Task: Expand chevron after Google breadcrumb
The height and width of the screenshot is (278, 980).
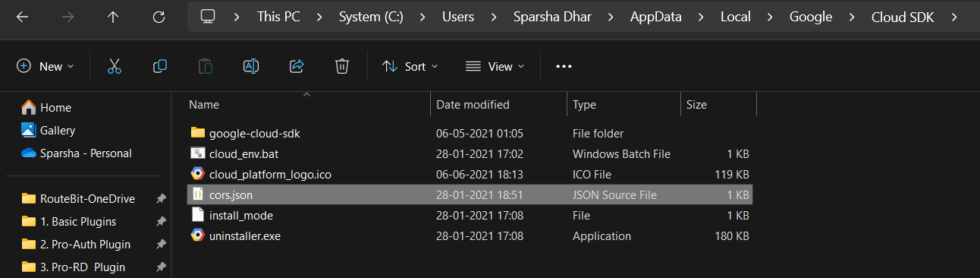Action: [851, 16]
